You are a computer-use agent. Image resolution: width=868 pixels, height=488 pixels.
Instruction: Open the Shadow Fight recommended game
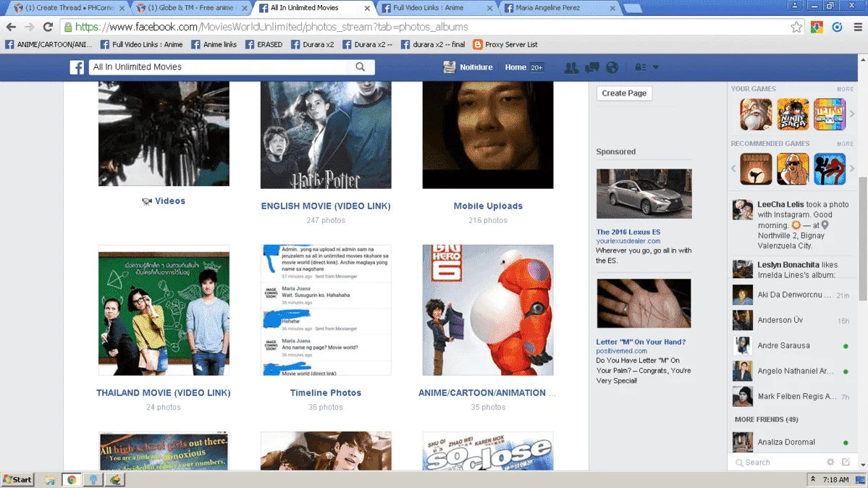(757, 169)
